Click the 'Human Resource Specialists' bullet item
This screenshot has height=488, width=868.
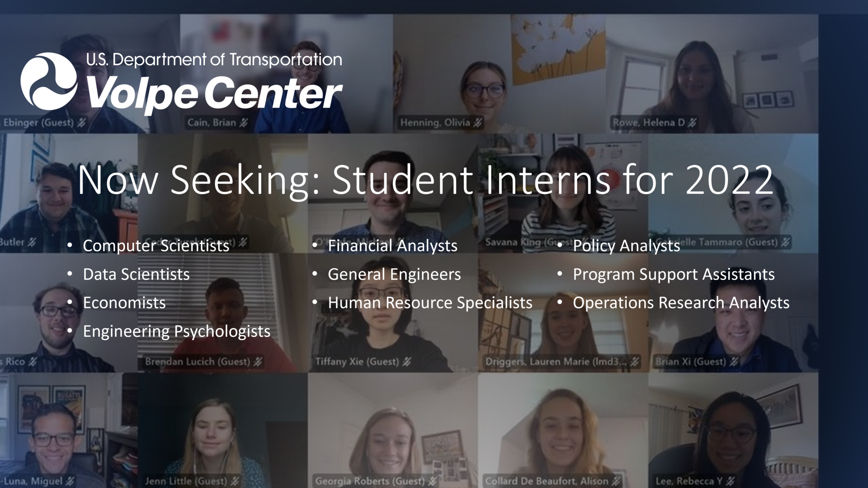(x=430, y=302)
